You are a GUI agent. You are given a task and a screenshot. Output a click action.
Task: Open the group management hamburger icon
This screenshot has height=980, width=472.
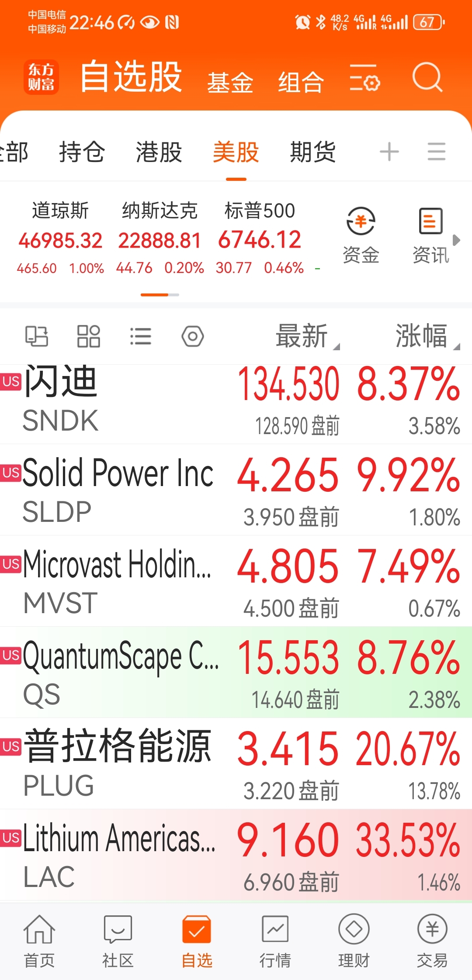point(436,152)
